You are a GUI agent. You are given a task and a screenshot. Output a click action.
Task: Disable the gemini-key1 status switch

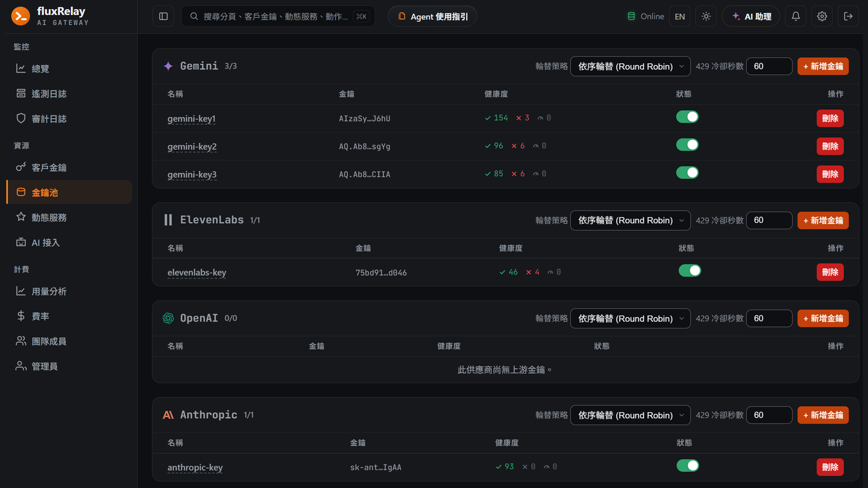[x=687, y=117]
